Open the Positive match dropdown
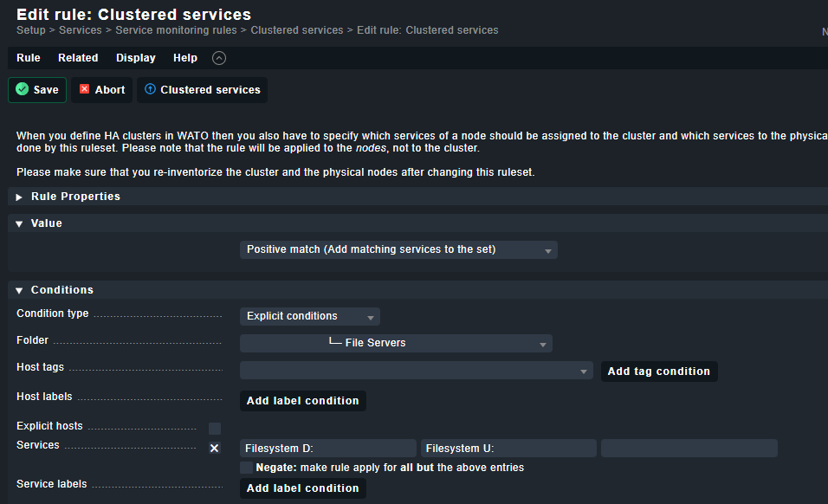The width and height of the screenshot is (828, 504). (x=398, y=249)
